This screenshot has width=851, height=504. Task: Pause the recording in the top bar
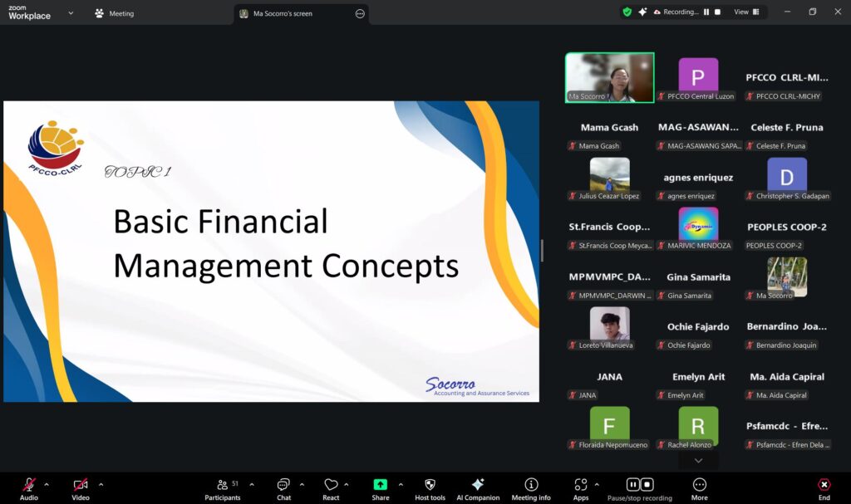coord(706,12)
